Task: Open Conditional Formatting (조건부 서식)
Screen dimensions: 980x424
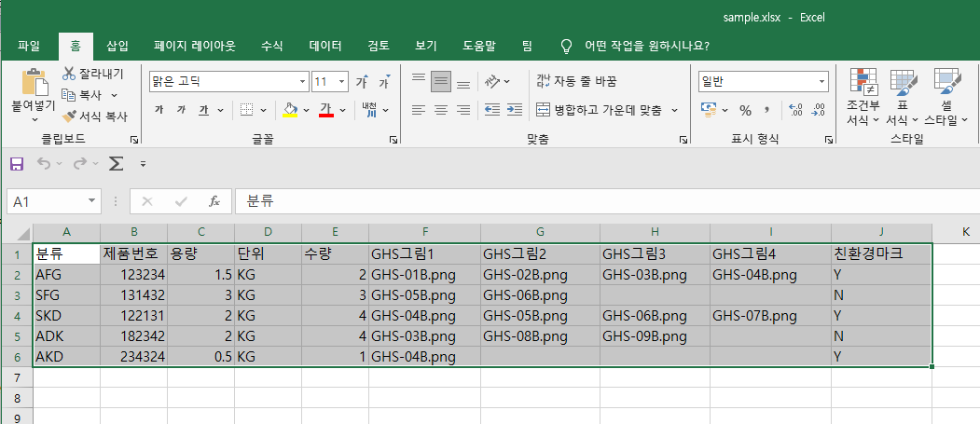Action: [863, 97]
